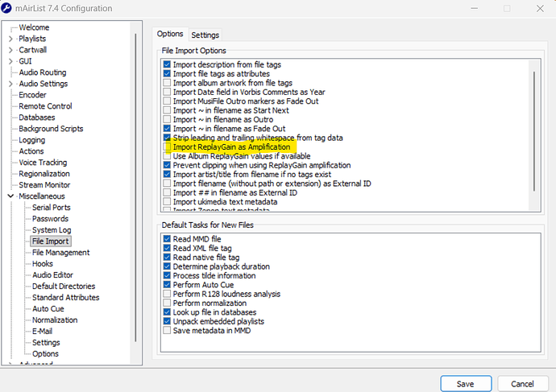The width and height of the screenshot is (556, 392).
Task: Click the File Import Options list scrollbar
Action: [531, 129]
